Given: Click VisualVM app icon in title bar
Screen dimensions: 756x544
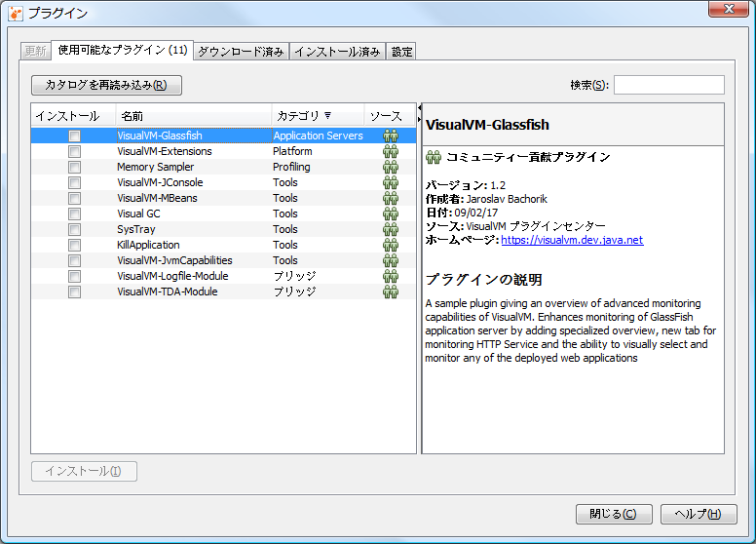Looking at the screenshot, I should point(16,14).
